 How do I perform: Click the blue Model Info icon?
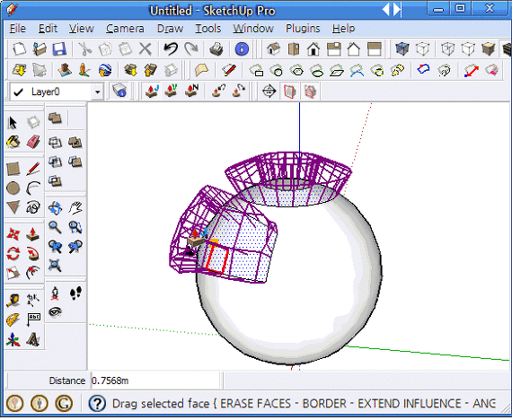click(x=242, y=49)
